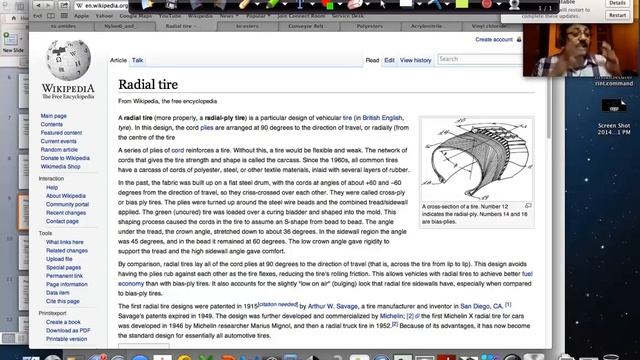Open the bookmarks book icon

51,16
